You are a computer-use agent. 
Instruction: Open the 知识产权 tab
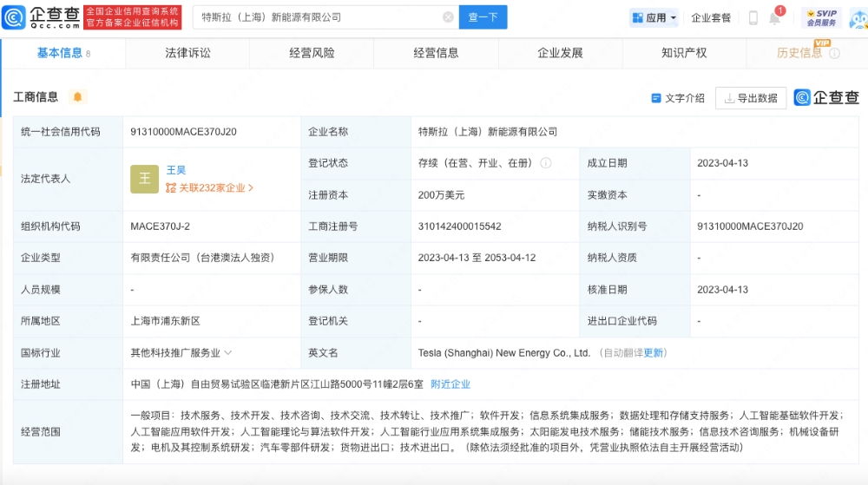click(x=684, y=53)
